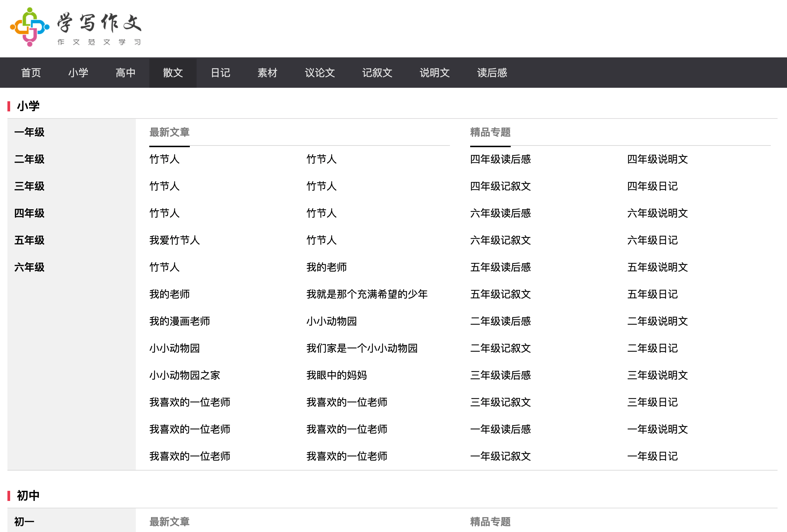
Task: Click the 学写作文 site logo
Action: [76, 27]
